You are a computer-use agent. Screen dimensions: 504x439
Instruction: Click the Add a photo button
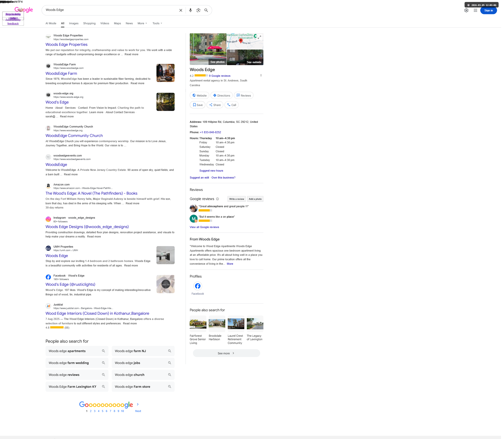(x=255, y=199)
